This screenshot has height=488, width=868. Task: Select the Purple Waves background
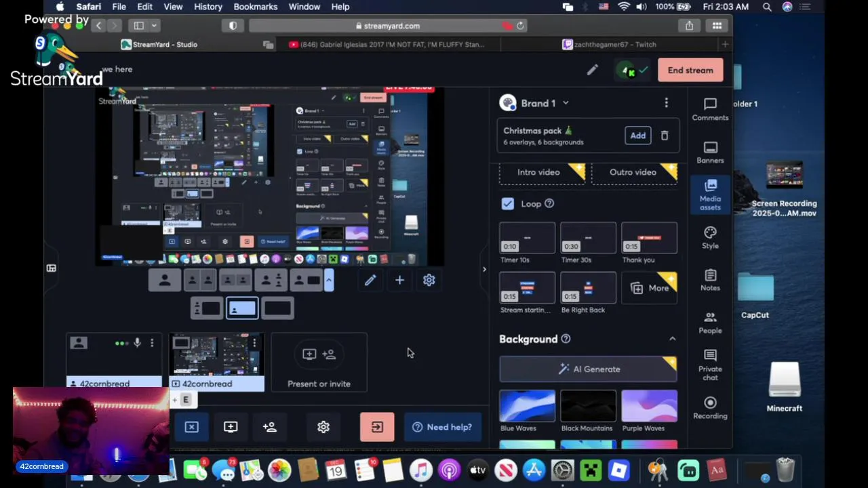pyautogui.click(x=649, y=405)
